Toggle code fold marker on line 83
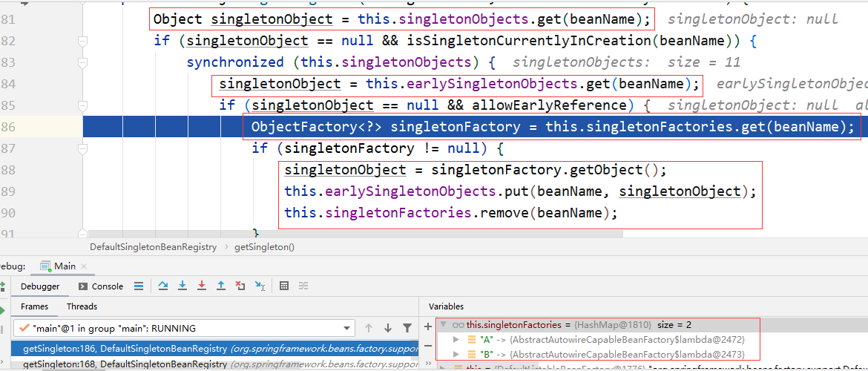 point(83,62)
